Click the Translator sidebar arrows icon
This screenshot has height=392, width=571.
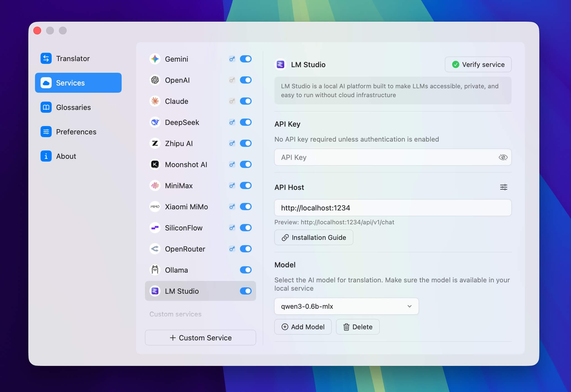[x=46, y=58]
